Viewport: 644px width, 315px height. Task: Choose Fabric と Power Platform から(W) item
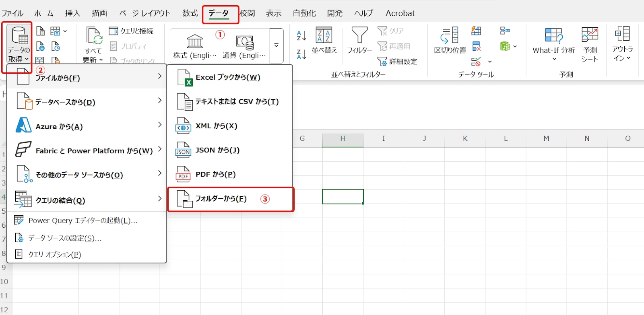tap(87, 150)
